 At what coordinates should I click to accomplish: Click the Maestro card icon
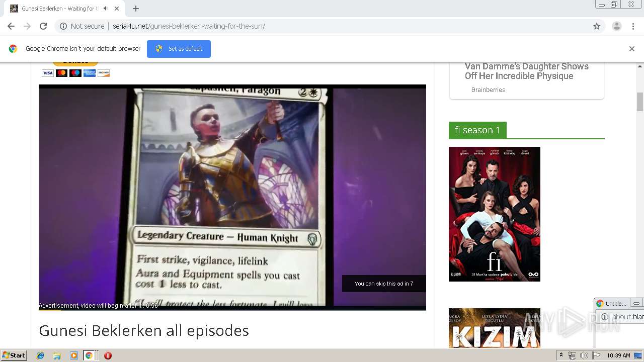point(75,73)
